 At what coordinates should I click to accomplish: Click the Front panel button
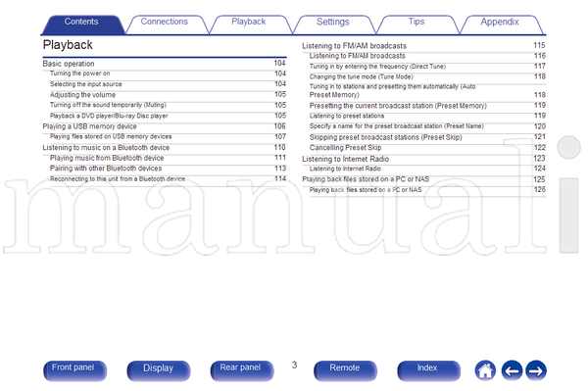pyautogui.click(x=74, y=370)
